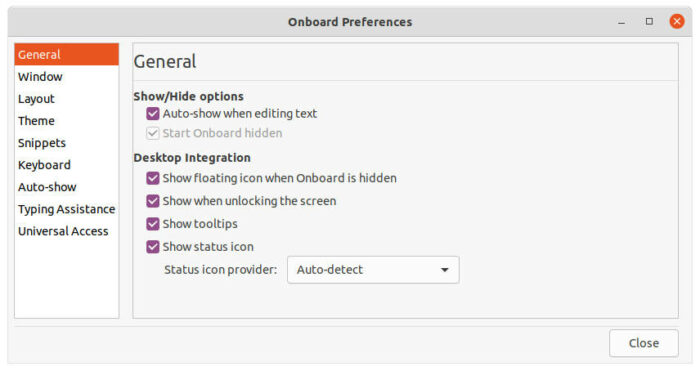Minimize the Onboard Preferences window
This screenshot has width=700, height=371.
(621, 22)
